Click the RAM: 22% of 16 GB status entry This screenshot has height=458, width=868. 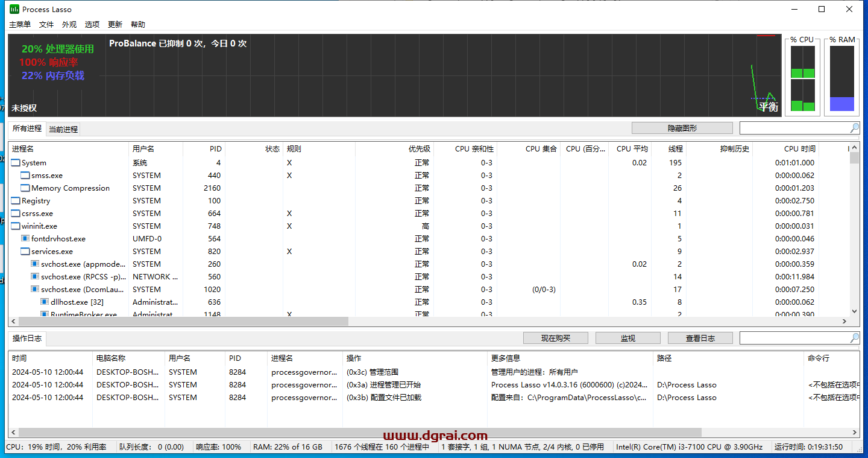(288, 447)
